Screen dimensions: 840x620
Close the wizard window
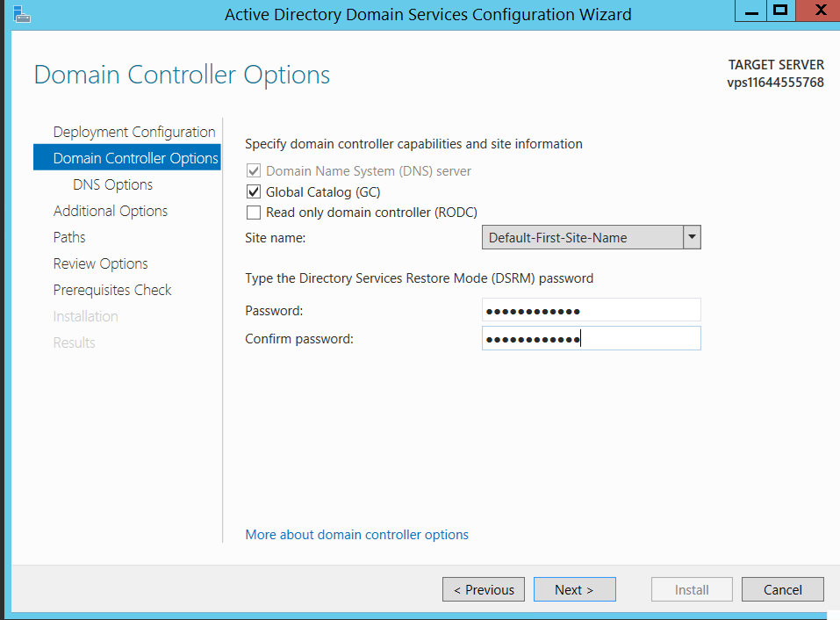[x=818, y=11]
